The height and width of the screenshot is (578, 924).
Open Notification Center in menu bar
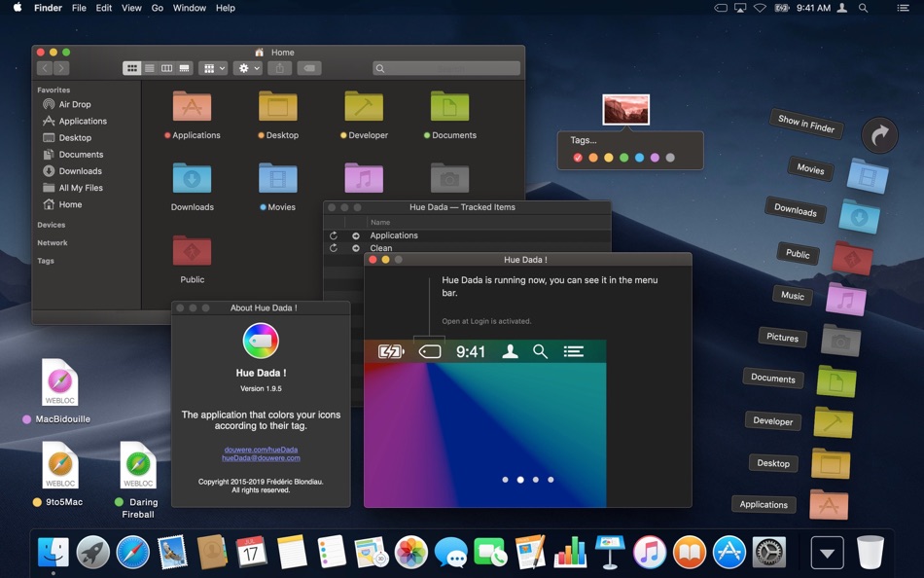[x=903, y=8]
